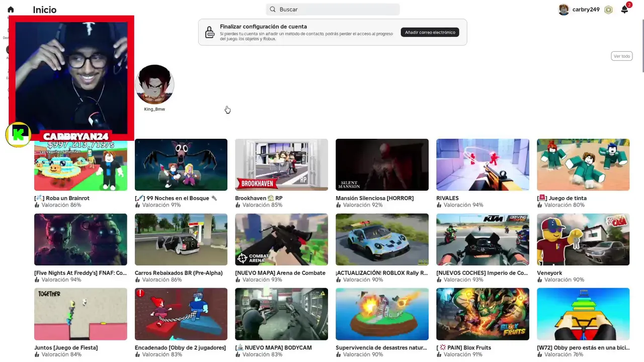Image resolution: width=644 pixels, height=362 pixels.
Task: Open the Roba un Brainrot game thumbnail
Action: point(80,165)
